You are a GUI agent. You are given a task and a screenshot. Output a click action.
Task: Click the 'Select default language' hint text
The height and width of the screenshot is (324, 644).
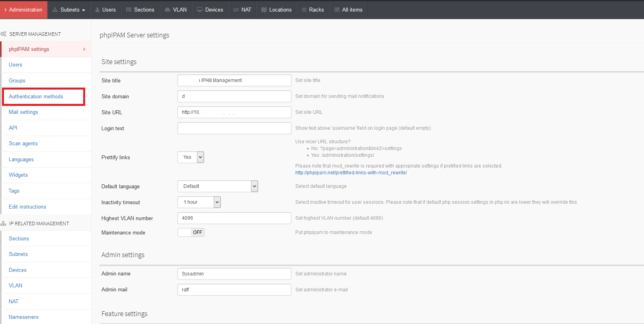click(321, 186)
